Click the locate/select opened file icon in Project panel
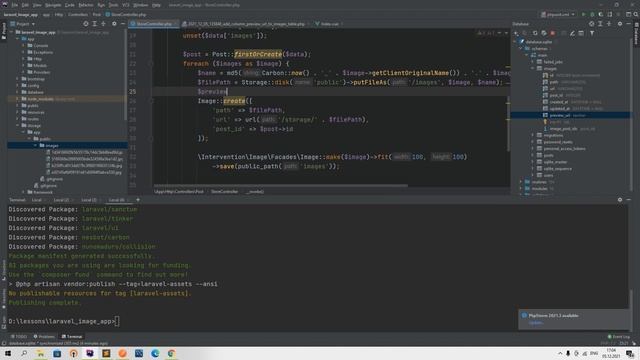This screenshot has width=640, height=360. coord(86,24)
